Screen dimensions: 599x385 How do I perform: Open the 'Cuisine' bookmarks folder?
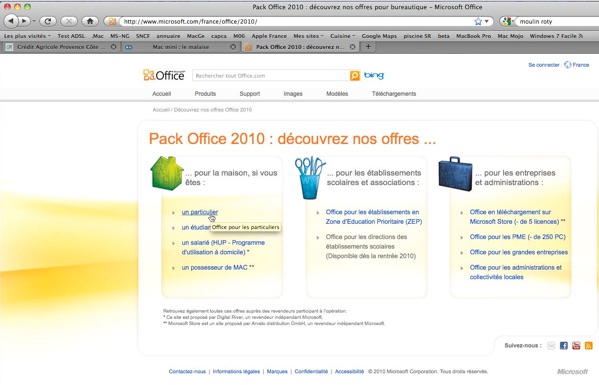(342, 36)
